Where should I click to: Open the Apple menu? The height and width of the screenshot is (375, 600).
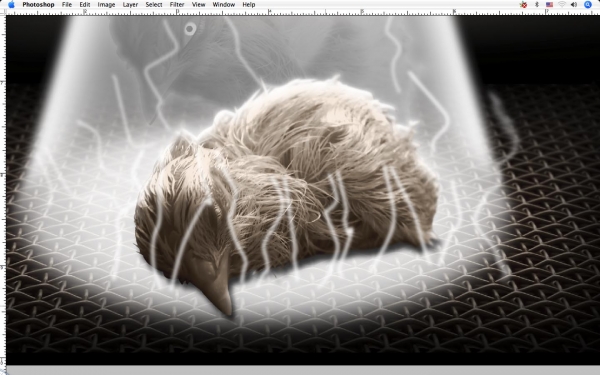click(x=11, y=5)
